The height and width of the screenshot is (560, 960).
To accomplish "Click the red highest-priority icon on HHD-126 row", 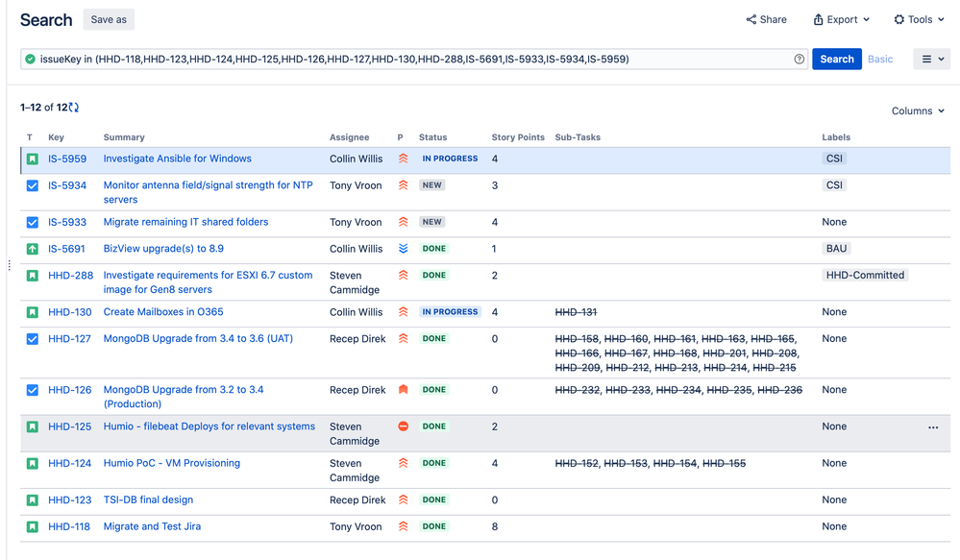I will click(403, 390).
